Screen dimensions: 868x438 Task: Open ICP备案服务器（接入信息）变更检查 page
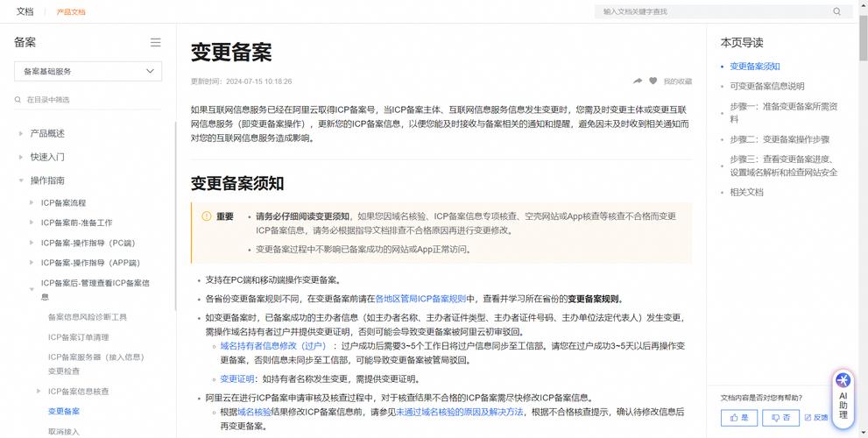pos(96,364)
